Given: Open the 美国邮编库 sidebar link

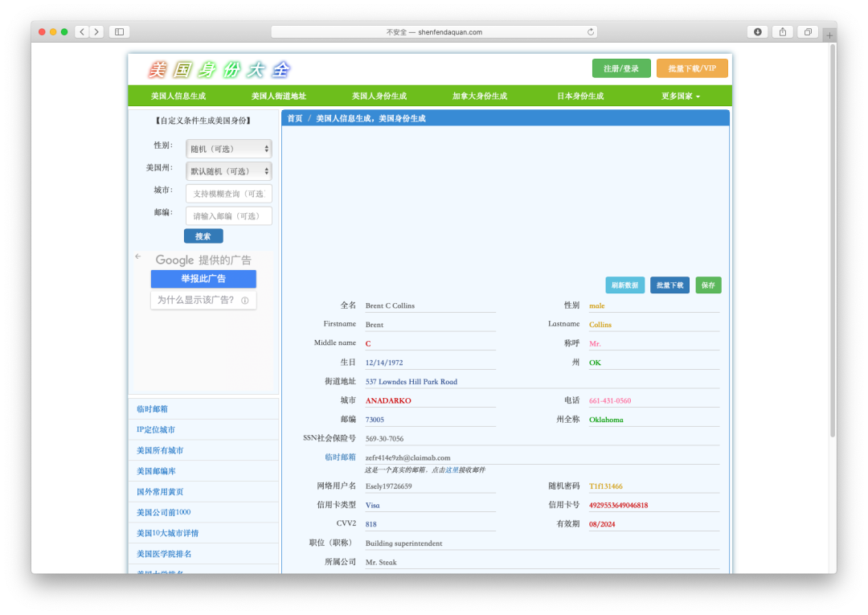Looking at the screenshot, I should [x=156, y=471].
